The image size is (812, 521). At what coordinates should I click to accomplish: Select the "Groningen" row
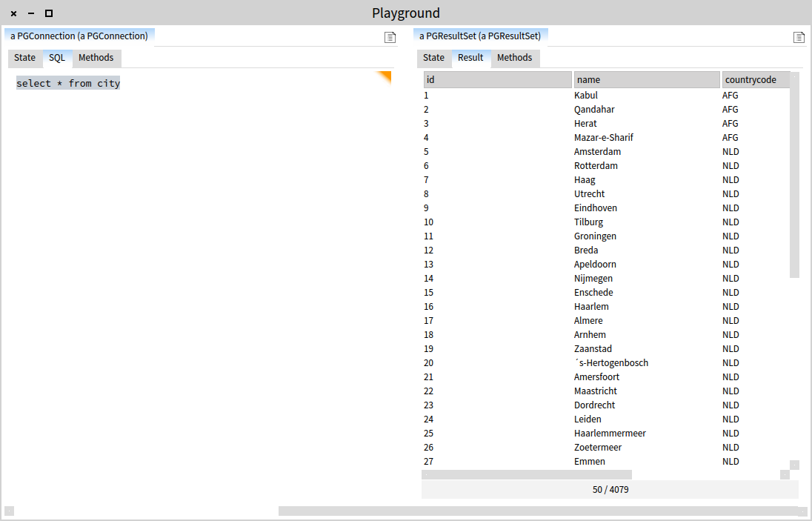tap(606, 236)
